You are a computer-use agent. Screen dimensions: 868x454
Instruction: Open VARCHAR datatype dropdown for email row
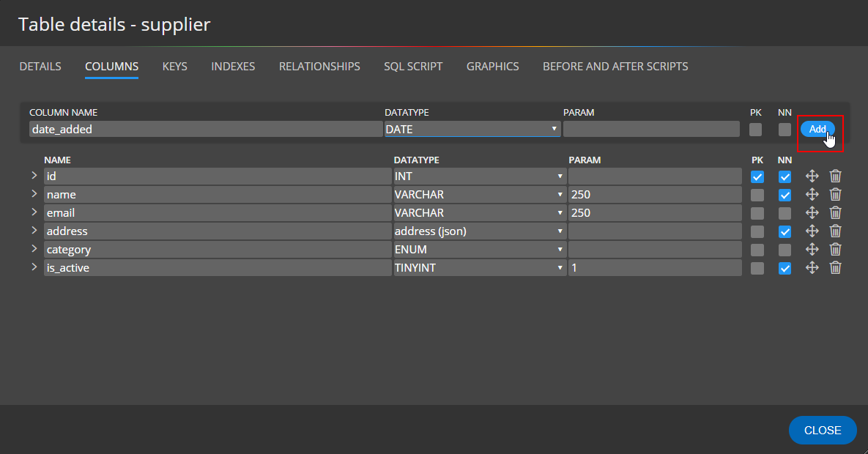click(x=479, y=212)
